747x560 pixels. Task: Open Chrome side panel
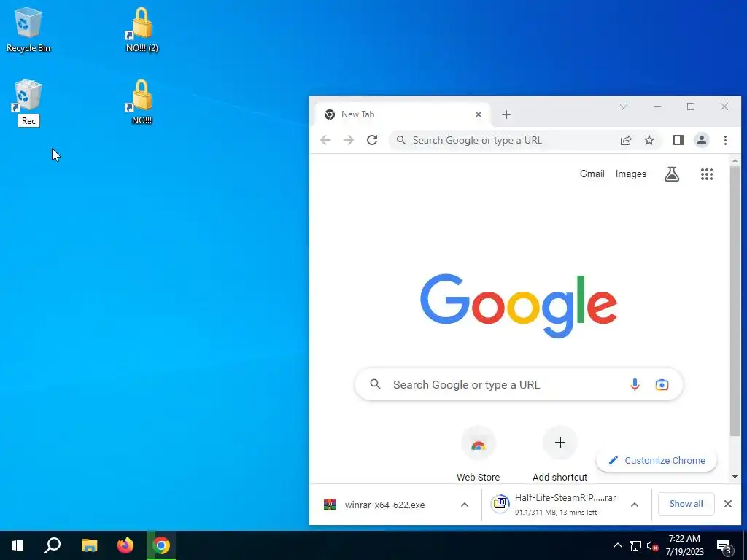click(678, 140)
